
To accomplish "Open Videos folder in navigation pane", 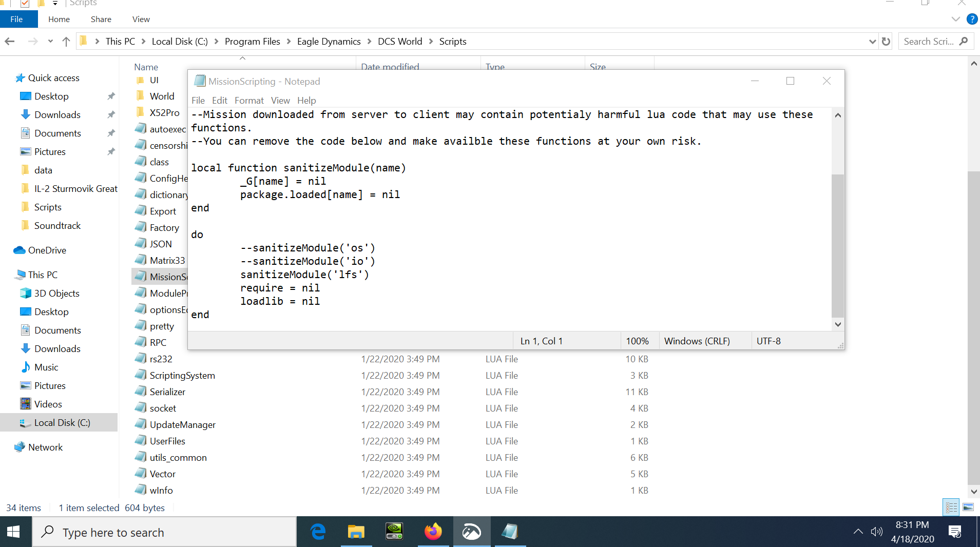I will point(48,404).
